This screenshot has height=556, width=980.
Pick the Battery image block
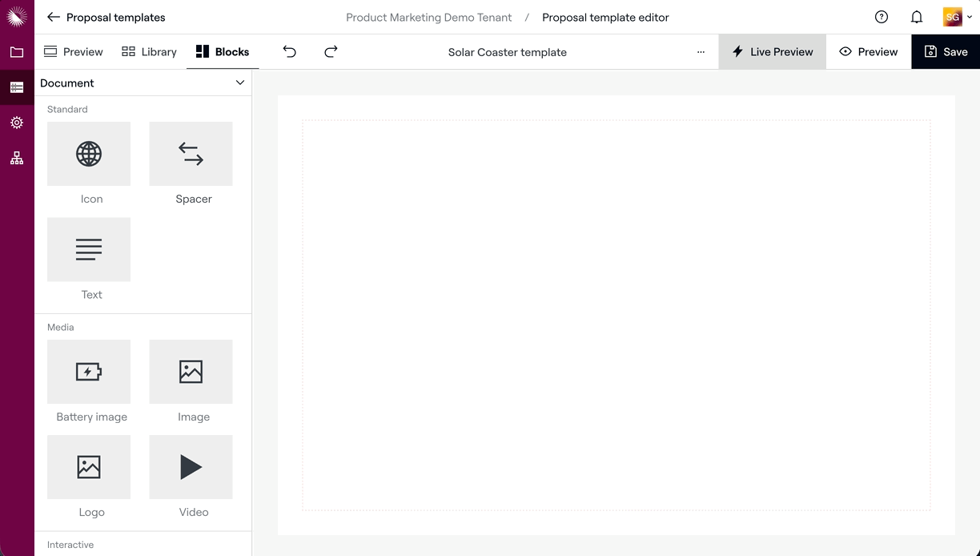(x=89, y=372)
